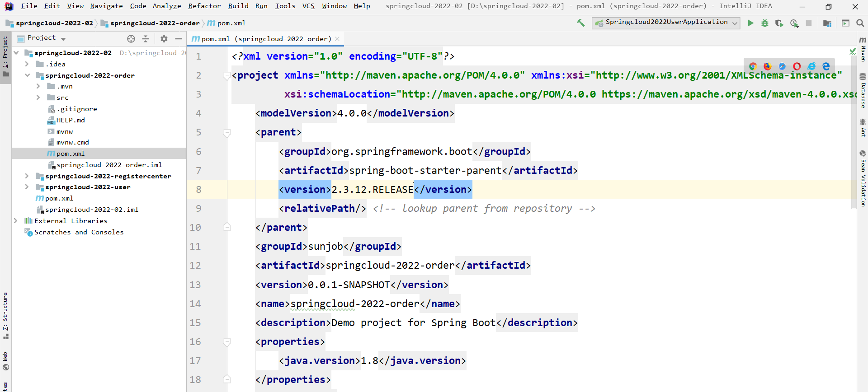Open the Profiler run icon
Image resolution: width=868 pixels, height=392 pixels.
[794, 23]
